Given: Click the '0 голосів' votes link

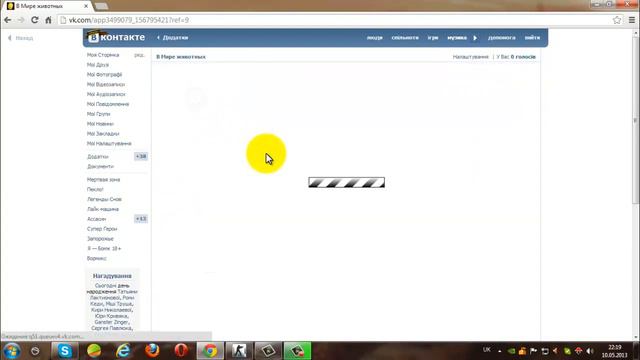Looking at the screenshot, I should pos(523,57).
